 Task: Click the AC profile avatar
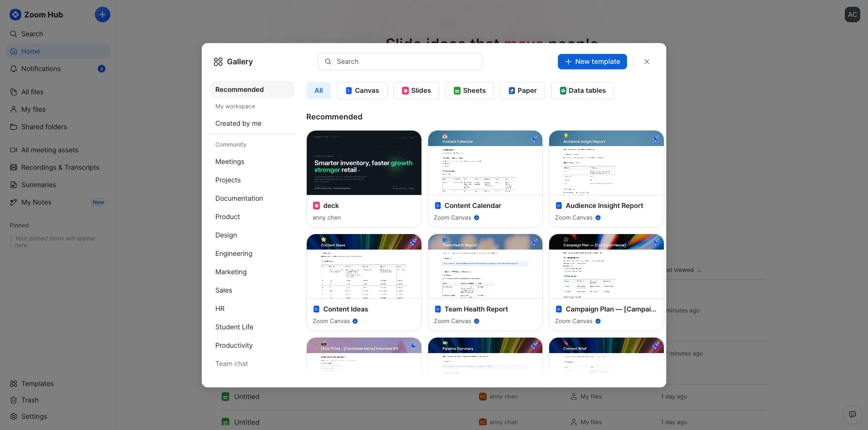[852, 15]
